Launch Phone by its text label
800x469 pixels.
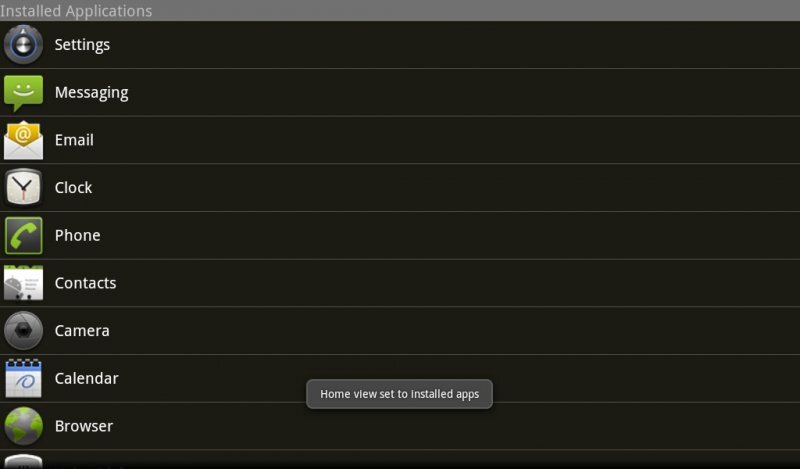tap(77, 236)
